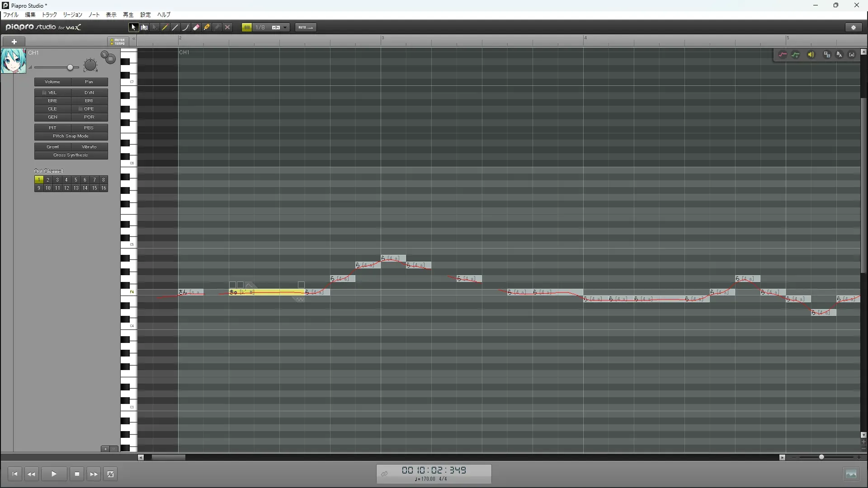Select the yellow knife Split tool
This screenshot has height=488, width=868.
207,28
